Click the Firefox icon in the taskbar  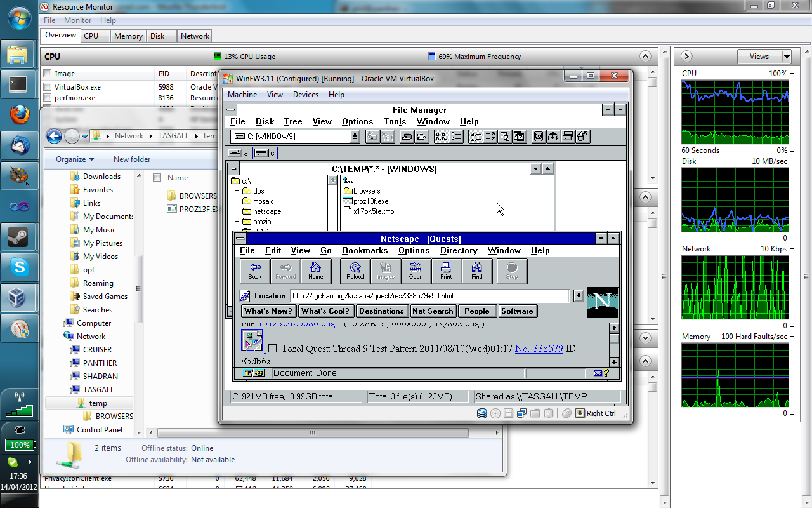(x=19, y=115)
